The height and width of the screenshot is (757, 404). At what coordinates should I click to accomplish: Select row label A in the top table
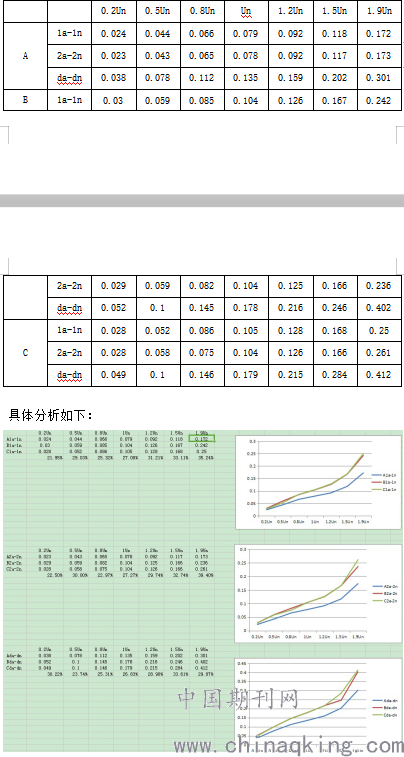click(x=25, y=56)
